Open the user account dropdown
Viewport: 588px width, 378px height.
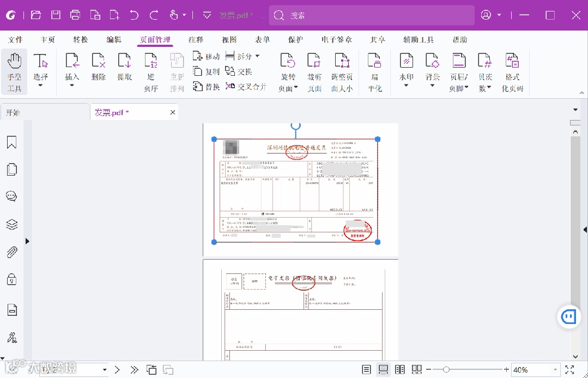point(499,15)
